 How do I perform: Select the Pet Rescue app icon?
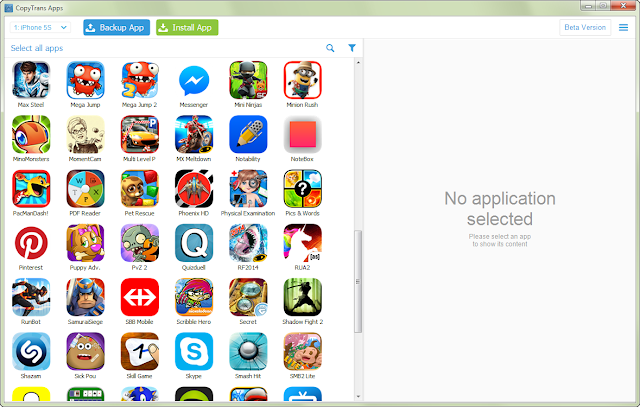point(140,189)
